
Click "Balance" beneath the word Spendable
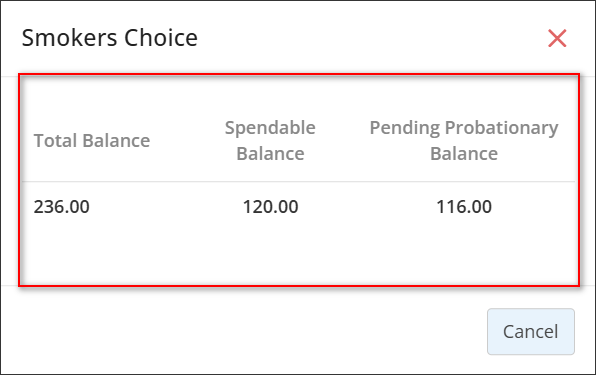(270, 154)
